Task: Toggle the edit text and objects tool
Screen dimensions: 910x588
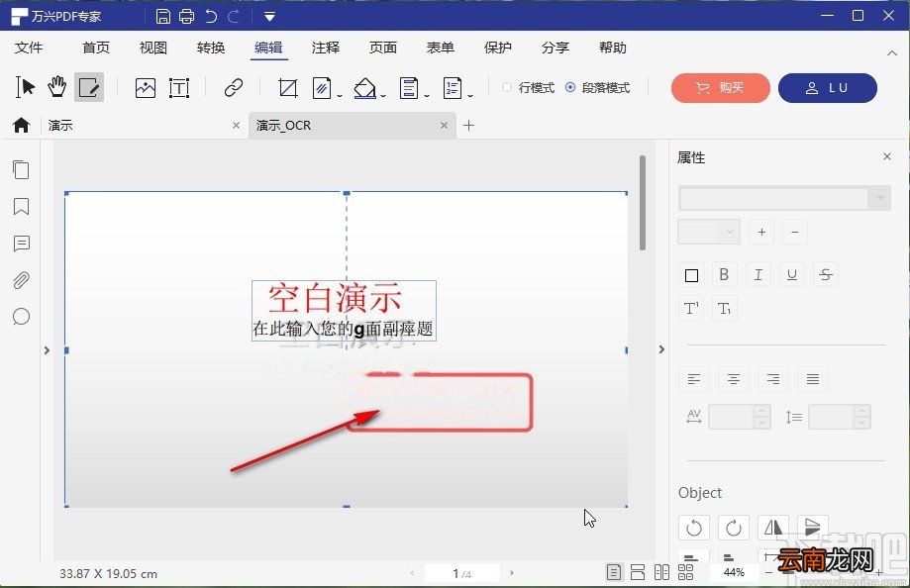Action: tap(89, 88)
